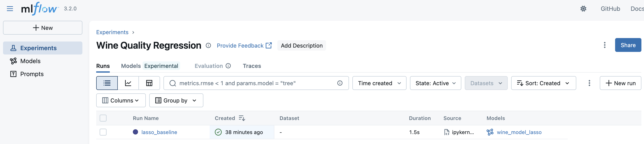Open the lasso_baseline run link
Viewport: 644px width, 144px height.
coord(159,132)
